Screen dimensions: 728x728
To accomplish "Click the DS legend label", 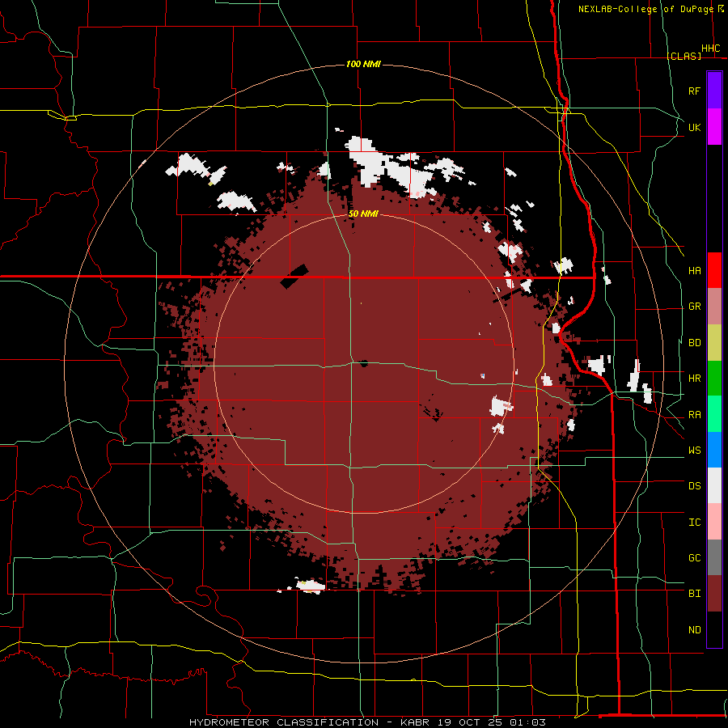I will point(694,486).
